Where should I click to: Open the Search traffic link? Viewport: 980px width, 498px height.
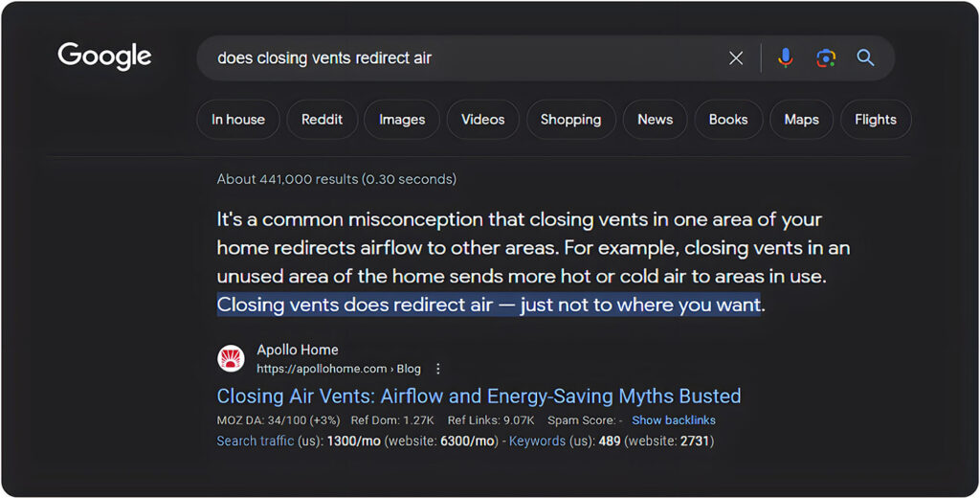tap(255, 441)
